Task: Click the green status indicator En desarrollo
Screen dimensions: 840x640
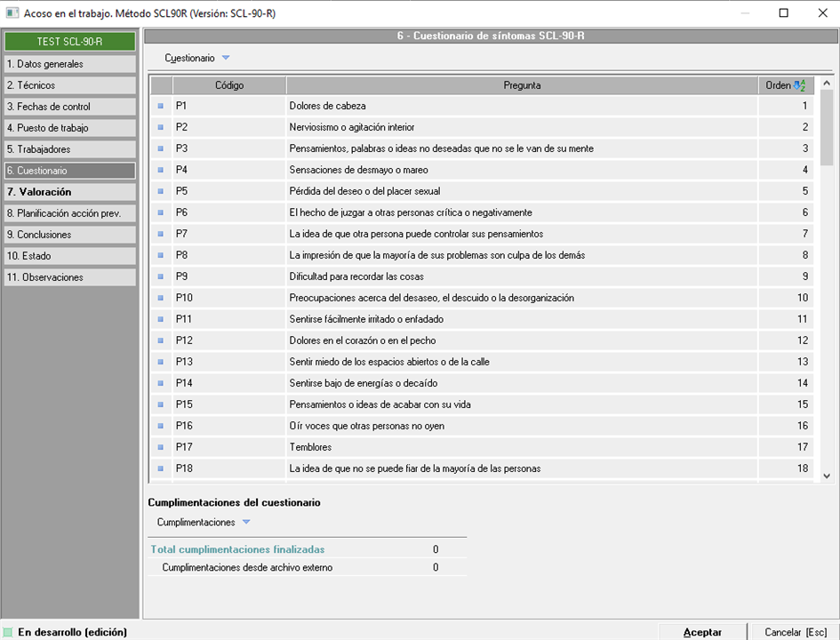Action: pyautogui.click(x=8, y=632)
